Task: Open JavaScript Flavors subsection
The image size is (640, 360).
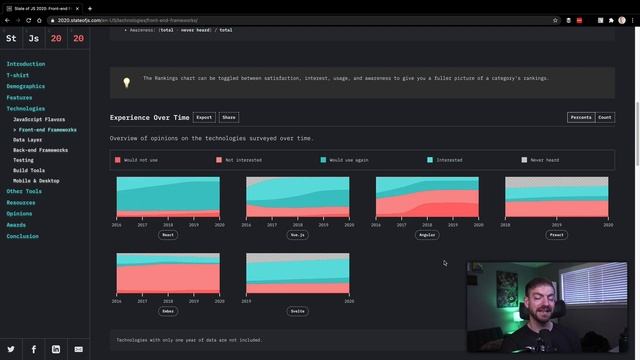Action: pos(39,120)
